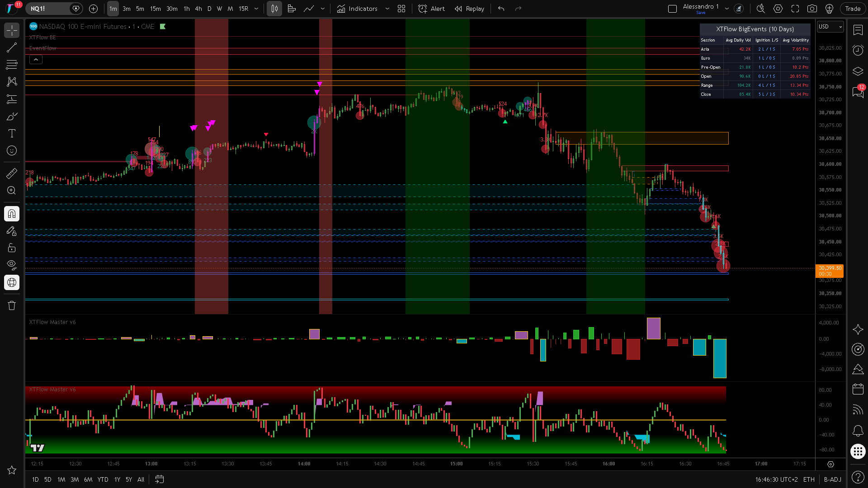
Task: Toggle lock all drawing tools
Action: tap(12, 248)
